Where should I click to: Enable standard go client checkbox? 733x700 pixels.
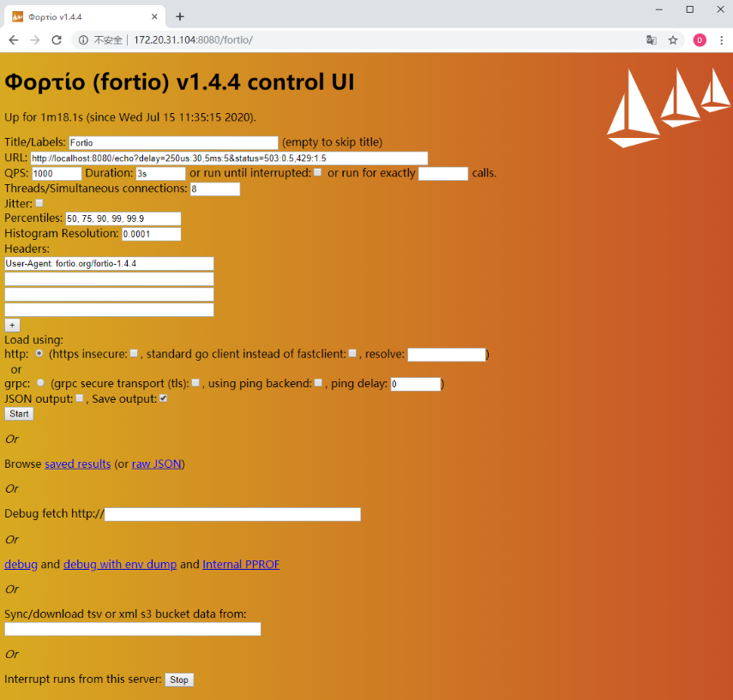pos(353,354)
